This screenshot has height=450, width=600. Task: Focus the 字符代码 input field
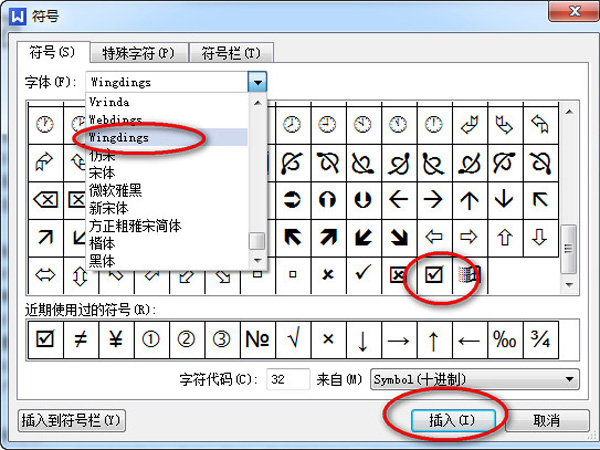pyautogui.click(x=288, y=379)
